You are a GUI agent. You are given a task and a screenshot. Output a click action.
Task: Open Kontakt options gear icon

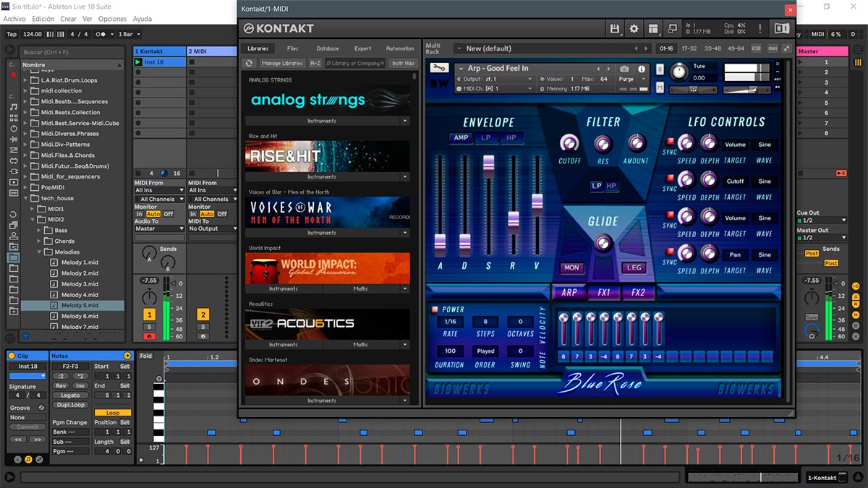(x=634, y=28)
